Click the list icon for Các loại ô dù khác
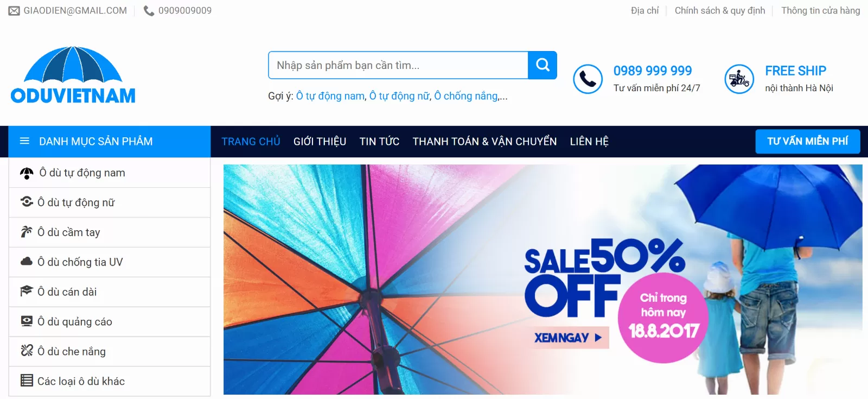The image size is (868, 399). 27,381
